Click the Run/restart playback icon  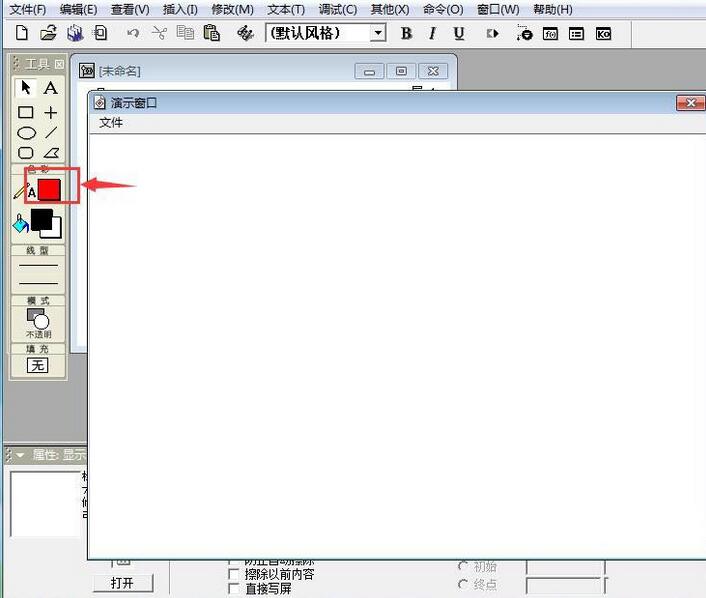493,34
